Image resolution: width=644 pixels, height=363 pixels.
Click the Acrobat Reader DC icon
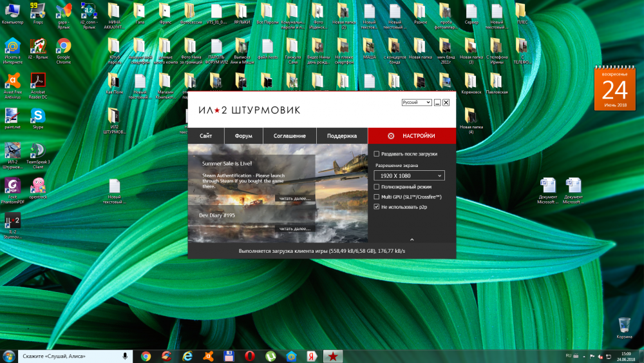pos(37,81)
